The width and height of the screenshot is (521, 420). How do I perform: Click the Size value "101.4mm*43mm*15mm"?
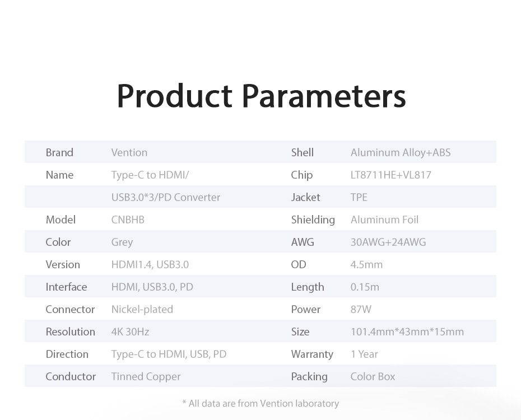[407, 332]
